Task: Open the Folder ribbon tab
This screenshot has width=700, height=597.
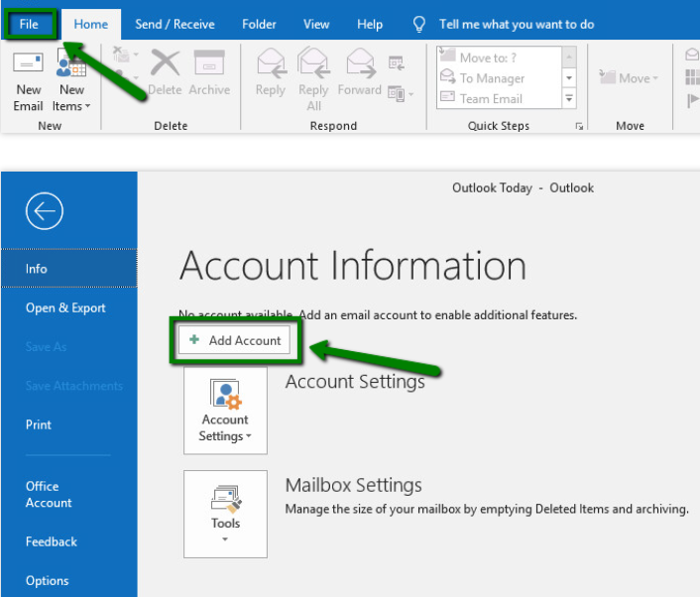Action: pyautogui.click(x=259, y=24)
